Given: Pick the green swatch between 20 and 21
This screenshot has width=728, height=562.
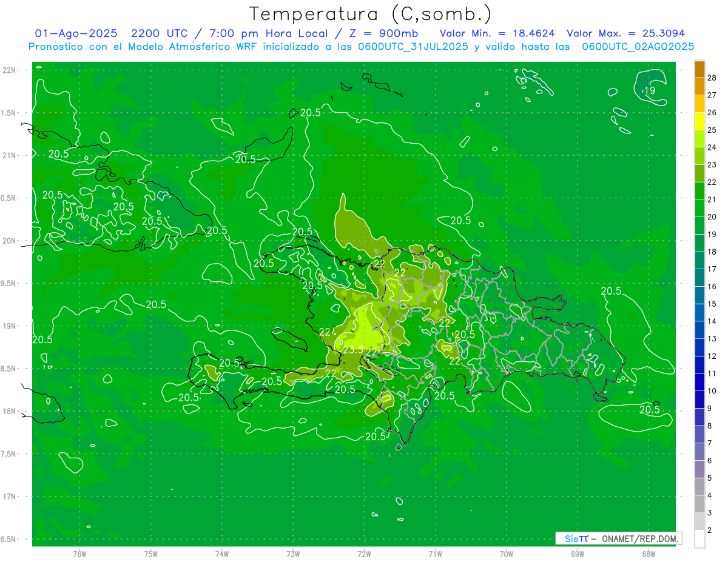Looking at the screenshot, I should [699, 208].
